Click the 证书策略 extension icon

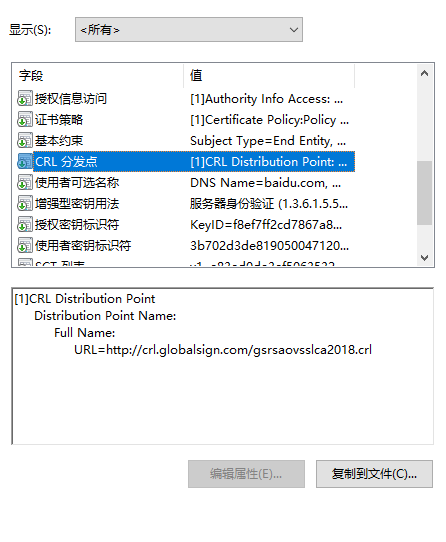click(x=25, y=120)
